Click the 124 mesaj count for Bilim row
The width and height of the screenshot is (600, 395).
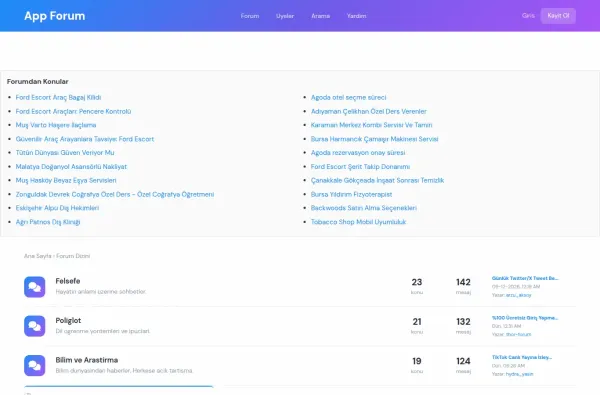[463, 365]
